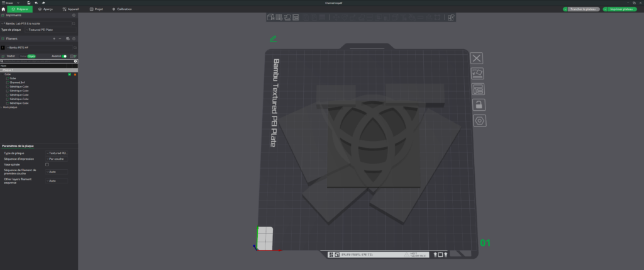The width and height of the screenshot is (644, 270).
Task: Remove the plate with the X icon
Action: [477, 59]
